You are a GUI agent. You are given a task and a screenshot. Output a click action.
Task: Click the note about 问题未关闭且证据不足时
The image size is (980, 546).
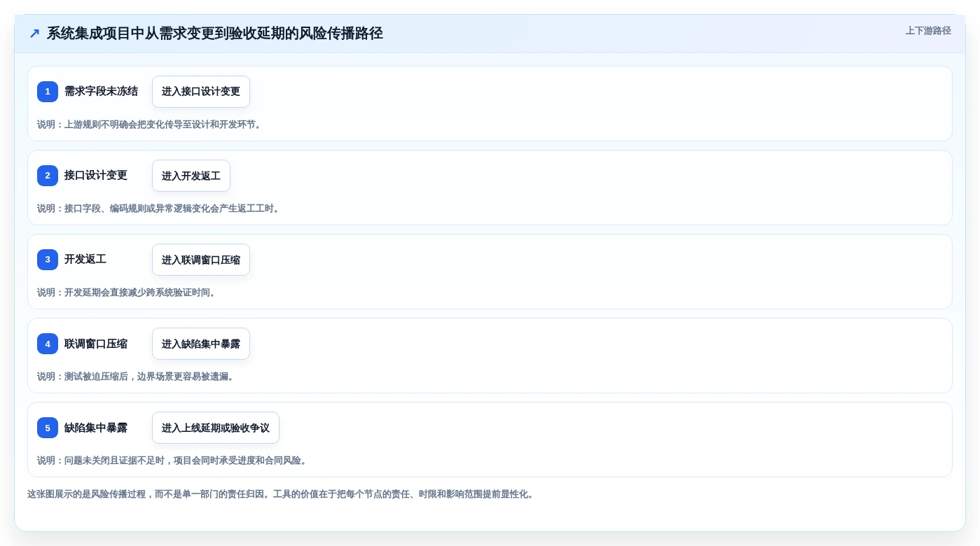pyautogui.click(x=174, y=461)
